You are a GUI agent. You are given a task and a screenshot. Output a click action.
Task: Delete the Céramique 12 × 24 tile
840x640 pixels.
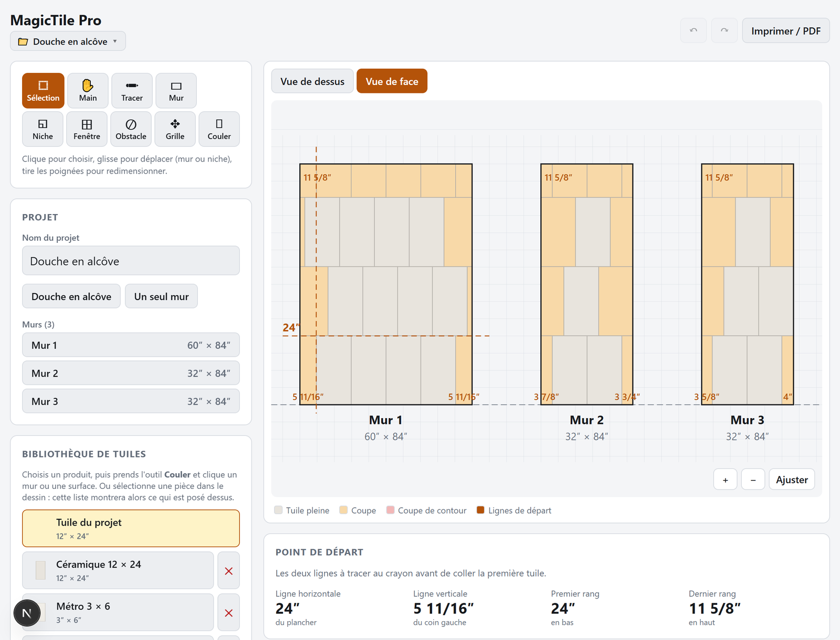228,571
